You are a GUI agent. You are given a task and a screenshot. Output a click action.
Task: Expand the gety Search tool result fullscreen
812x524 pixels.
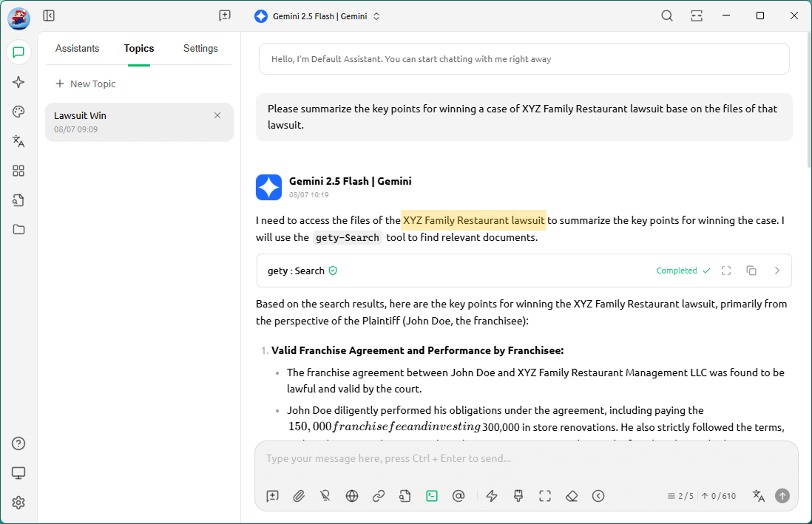726,270
